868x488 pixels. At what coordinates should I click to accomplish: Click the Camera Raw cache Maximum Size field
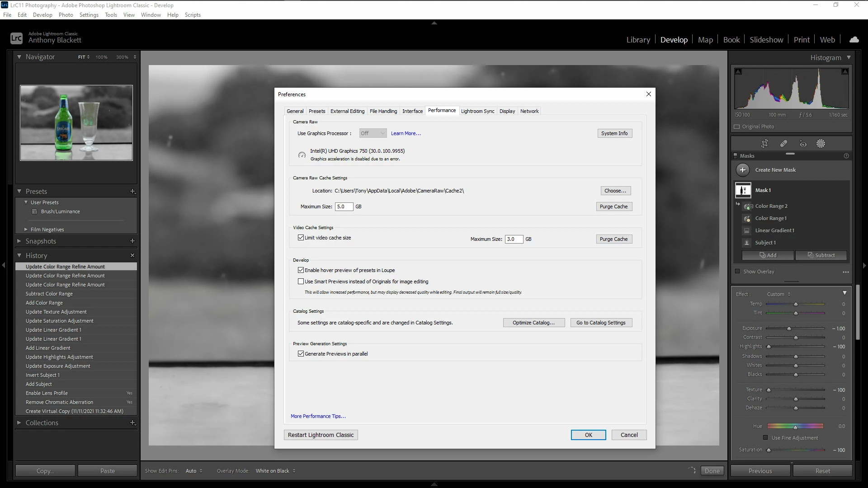click(344, 206)
